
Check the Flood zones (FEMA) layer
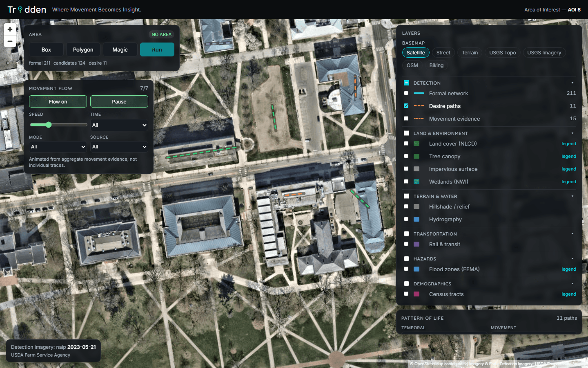(x=406, y=269)
